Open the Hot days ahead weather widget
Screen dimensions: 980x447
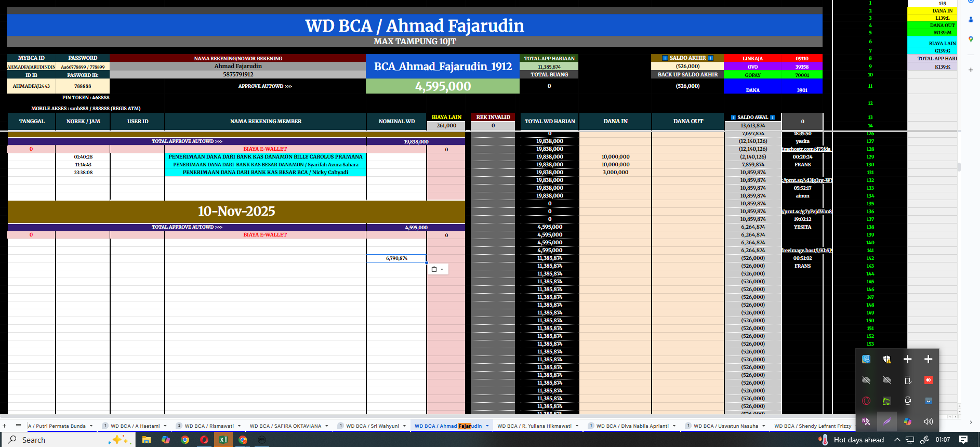tap(852, 440)
